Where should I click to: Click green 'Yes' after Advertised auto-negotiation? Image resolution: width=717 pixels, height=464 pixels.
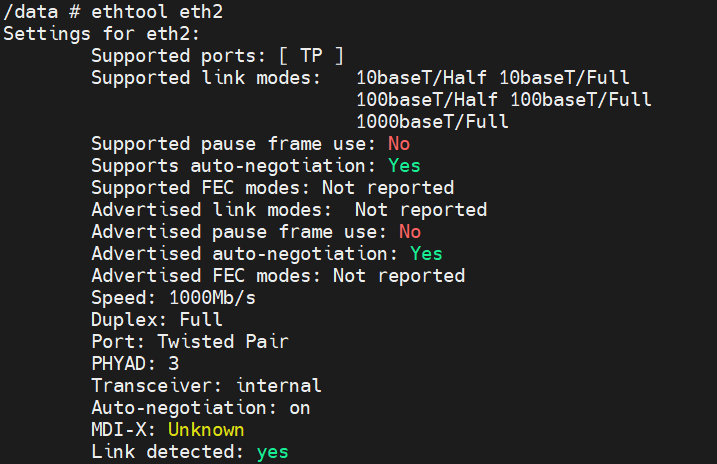click(x=426, y=253)
